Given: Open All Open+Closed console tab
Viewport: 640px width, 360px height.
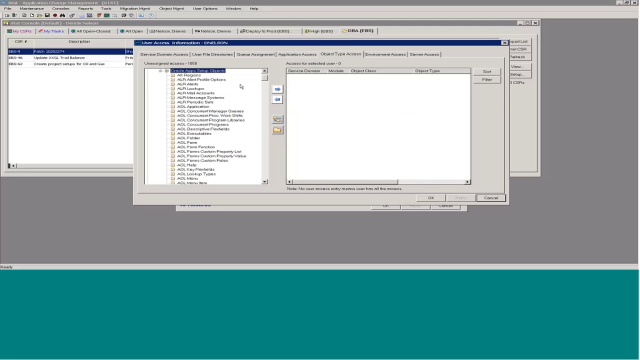Looking at the screenshot, I should pos(91,31).
